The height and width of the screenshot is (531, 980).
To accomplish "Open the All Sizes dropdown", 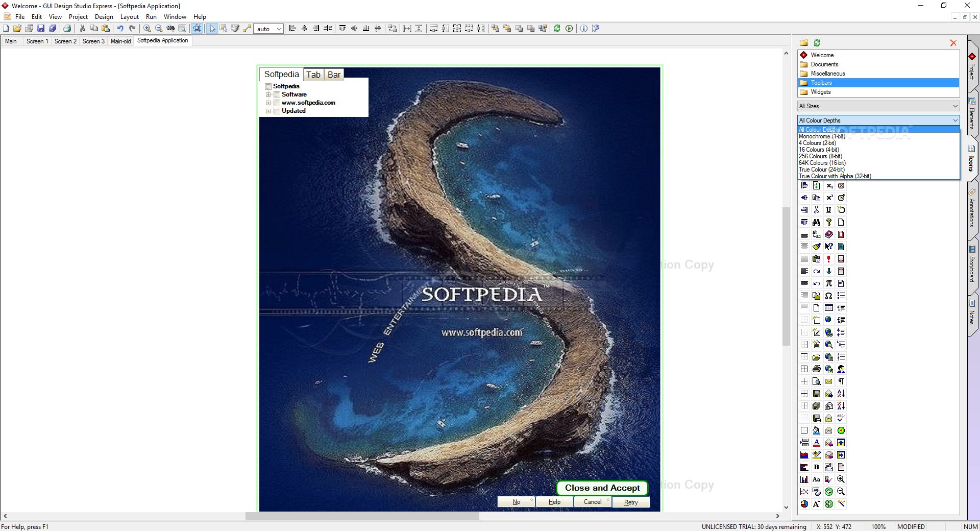I will [x=878, y=106].
